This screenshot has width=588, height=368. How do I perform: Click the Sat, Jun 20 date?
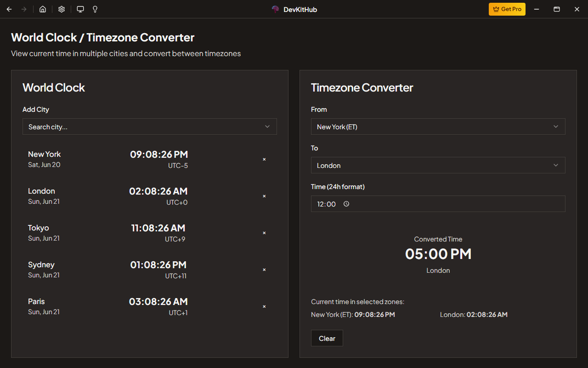tap(44, 165)
